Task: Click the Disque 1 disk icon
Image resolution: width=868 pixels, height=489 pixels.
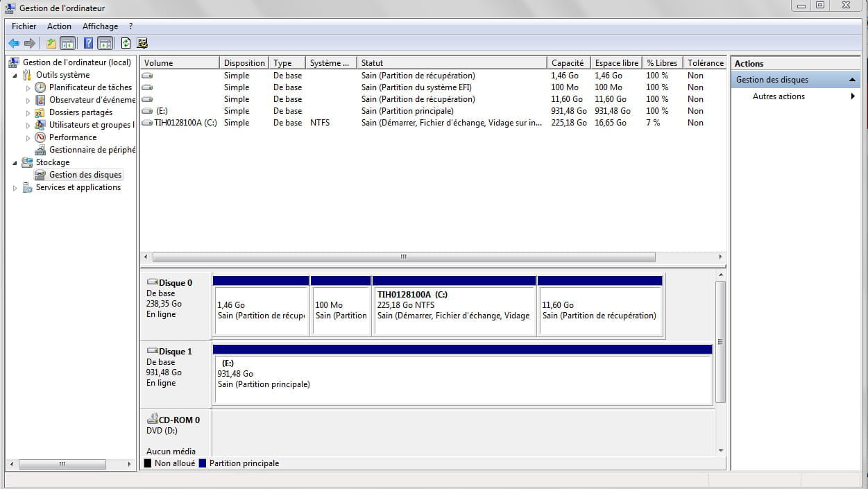Action: pos(153,351)
